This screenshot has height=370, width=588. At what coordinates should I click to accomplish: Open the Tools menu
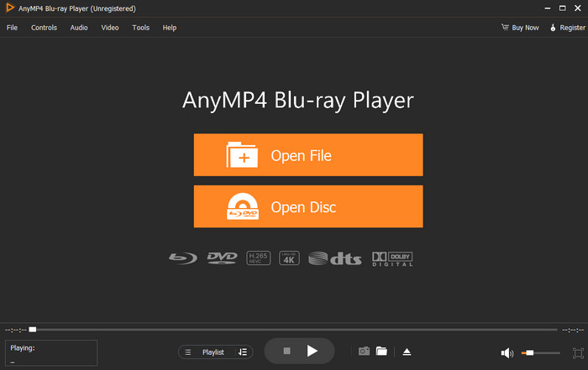(x=140, y=28)
